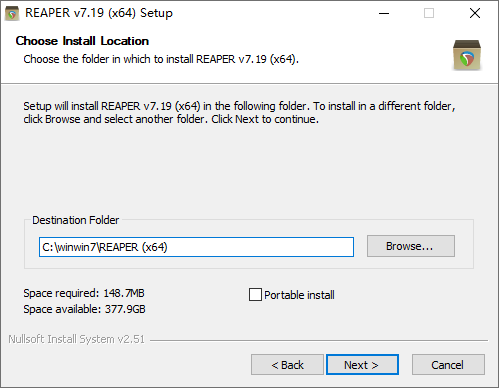Close the REAPER Setup window
This screenshot has width=499, height=388.
coord(475,13)
